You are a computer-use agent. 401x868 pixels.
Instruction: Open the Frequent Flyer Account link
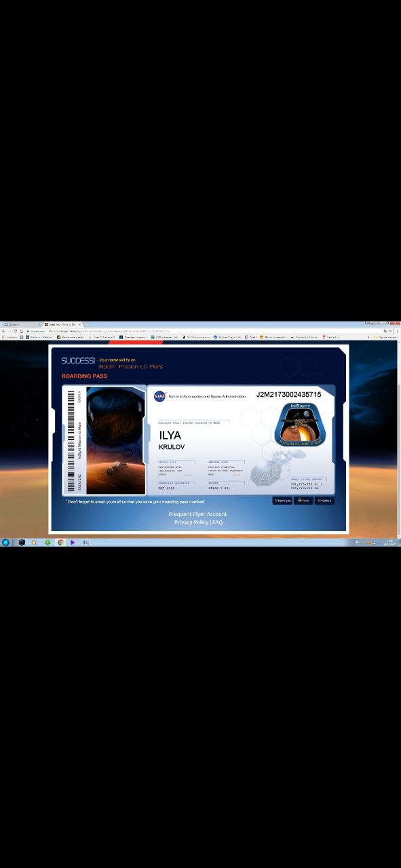point(198,514)
